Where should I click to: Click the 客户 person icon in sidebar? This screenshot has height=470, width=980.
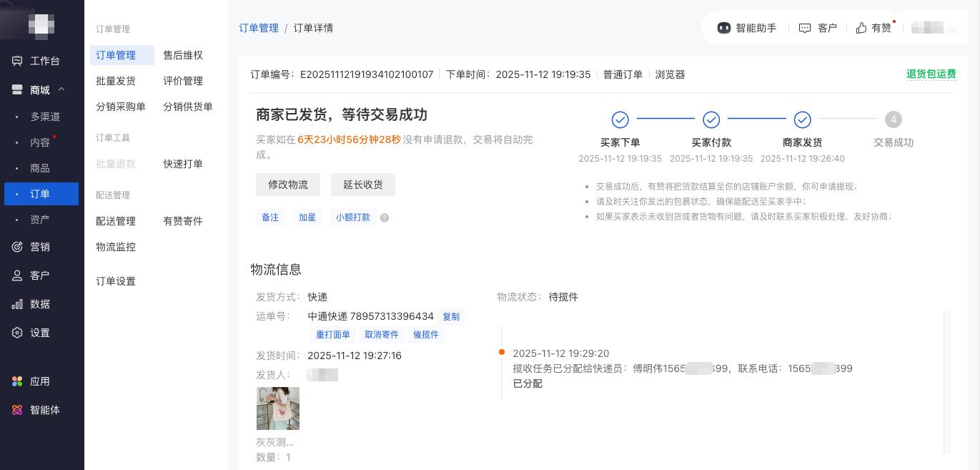point(17,275)
